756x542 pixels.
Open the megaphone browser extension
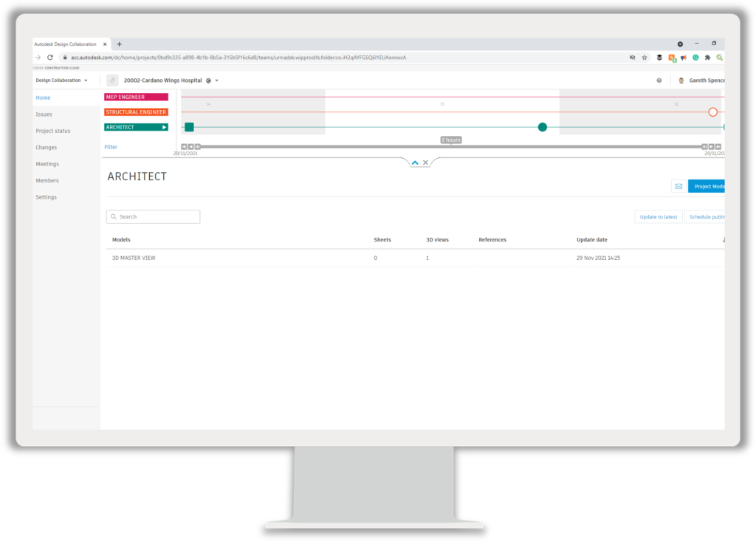(x=684, y=58)
